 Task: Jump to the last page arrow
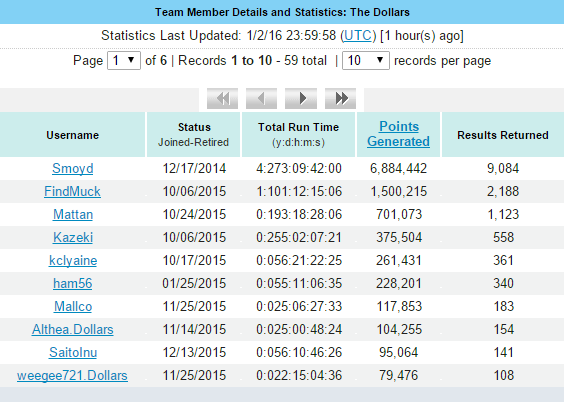340,98
